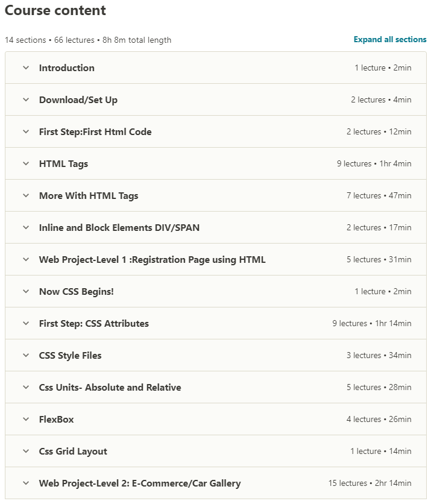
Task: Click the Introduction section heading
Action: pos(66,68)
